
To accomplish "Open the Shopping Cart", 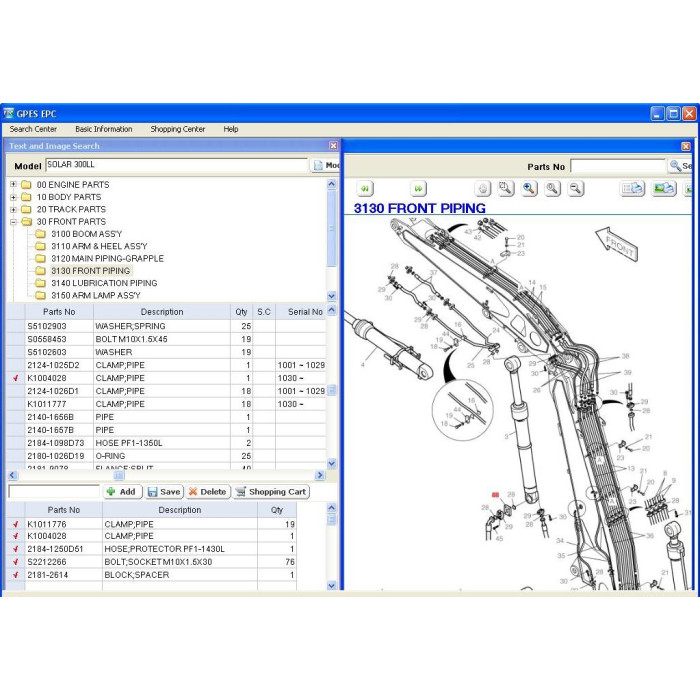I will point(271,492).
